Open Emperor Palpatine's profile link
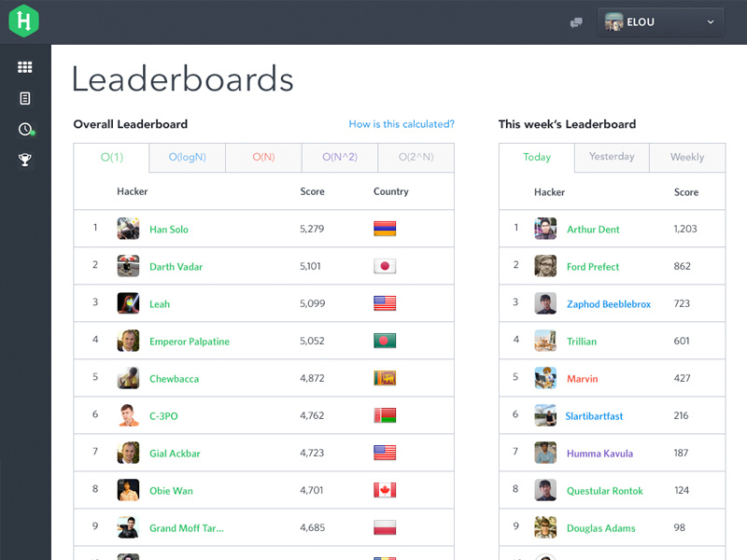The height and width of the screenshot is (560, 747). (x=190, y=342)
